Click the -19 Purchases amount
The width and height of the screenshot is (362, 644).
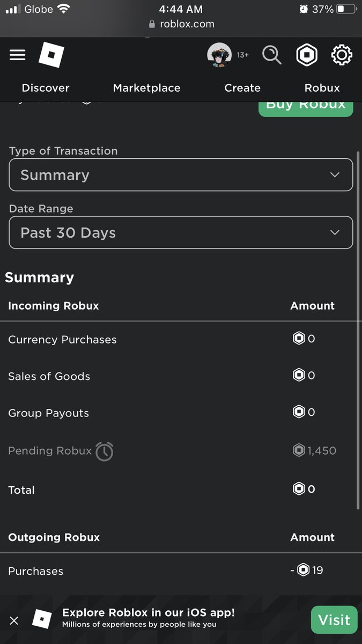click(307, 570)
